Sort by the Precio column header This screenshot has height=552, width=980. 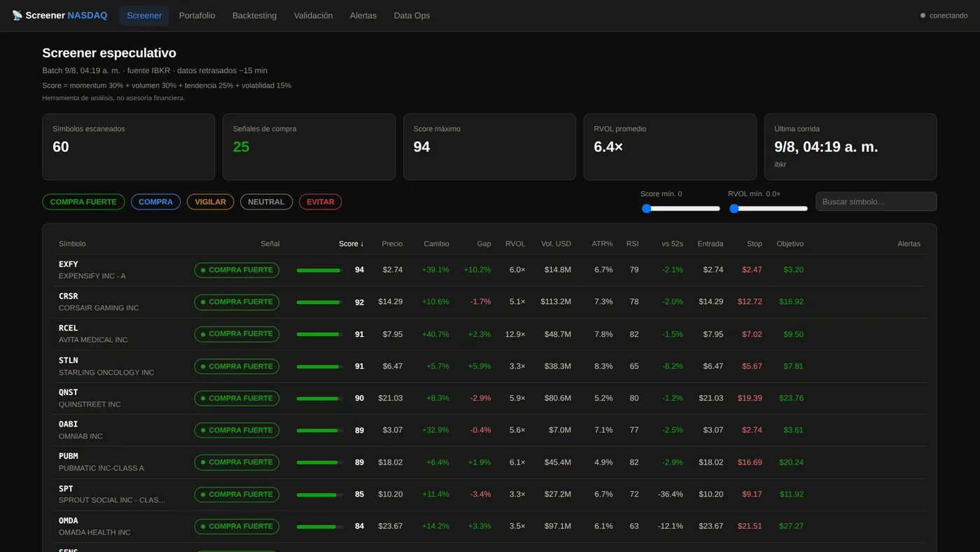392,244
